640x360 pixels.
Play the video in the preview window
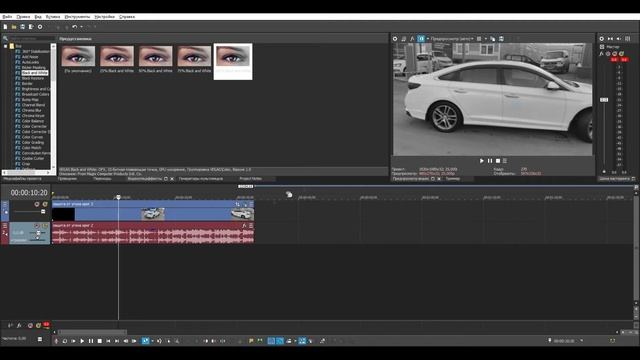482,161
